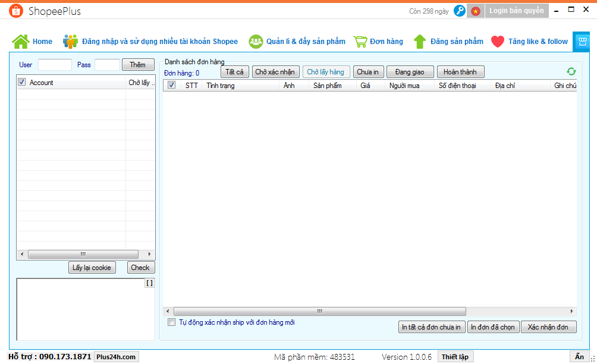The image size is (597, 364).
Task: Expand the log box bracket toggle
Action: coord(149,283)
